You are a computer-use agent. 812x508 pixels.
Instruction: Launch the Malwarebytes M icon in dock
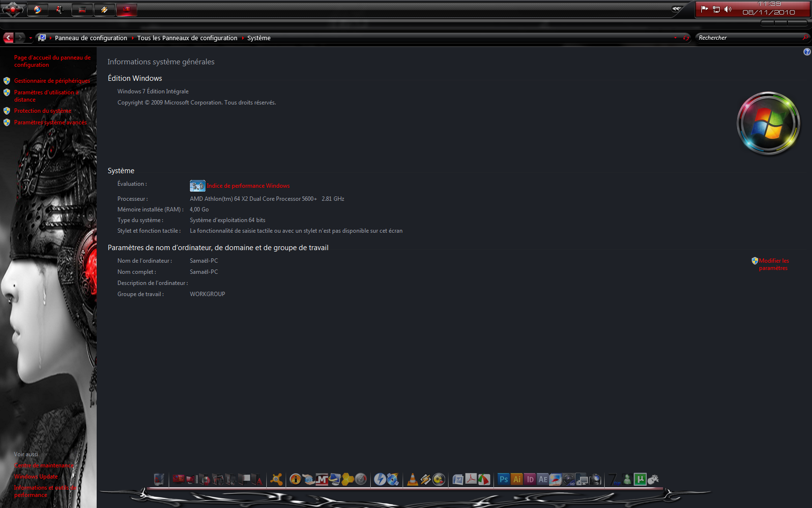tap(322, 479)
